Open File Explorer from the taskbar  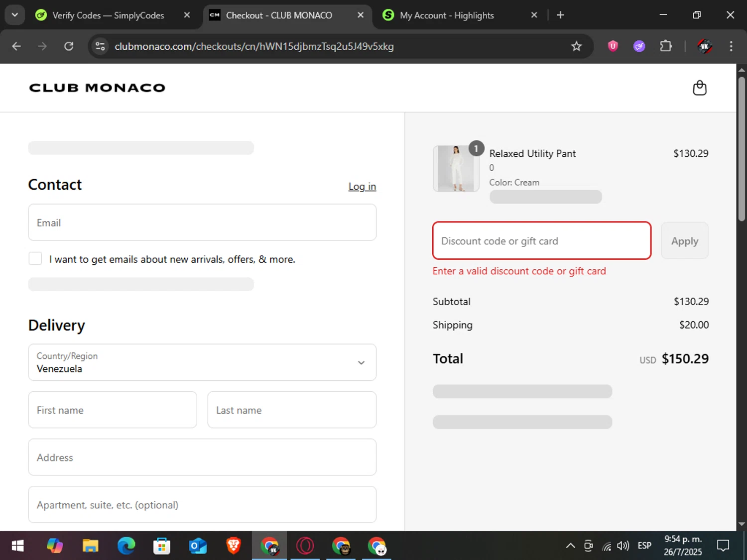(91, 546)
